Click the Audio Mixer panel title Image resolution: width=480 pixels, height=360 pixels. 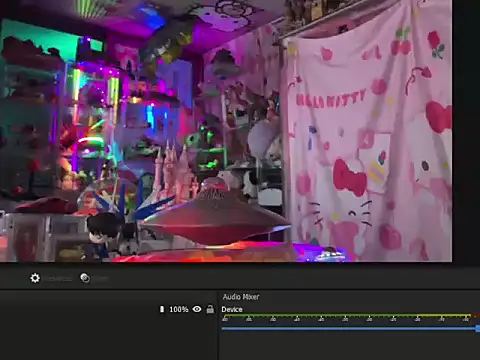(x=241, y=297)
